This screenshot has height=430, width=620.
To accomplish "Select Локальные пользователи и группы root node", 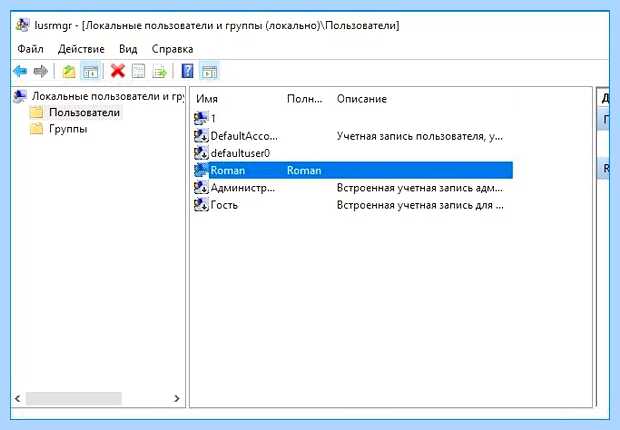I will pos(108,96).
